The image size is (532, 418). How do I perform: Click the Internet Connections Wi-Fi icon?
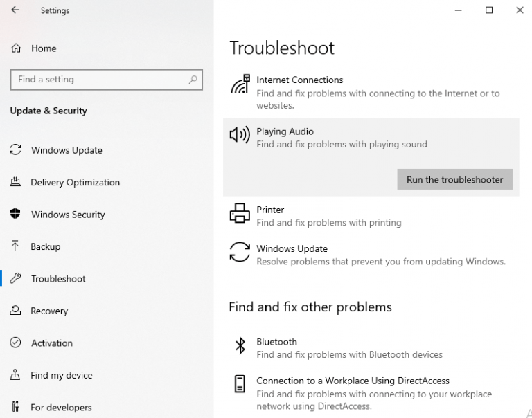point(240,84)
